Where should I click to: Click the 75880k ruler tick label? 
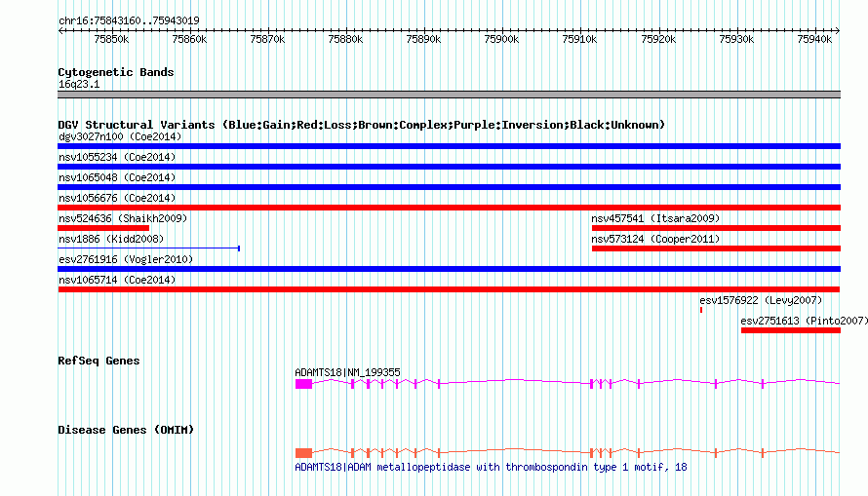(x=345, y=39)
